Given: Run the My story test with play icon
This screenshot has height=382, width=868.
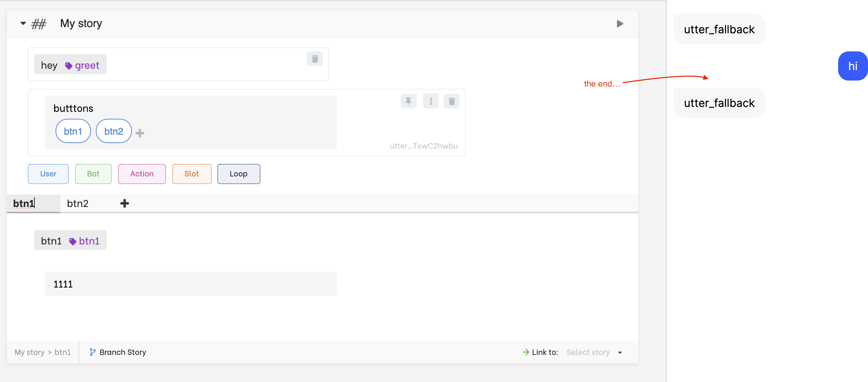Looking at the screenshot, I should [x=620, y=23].
